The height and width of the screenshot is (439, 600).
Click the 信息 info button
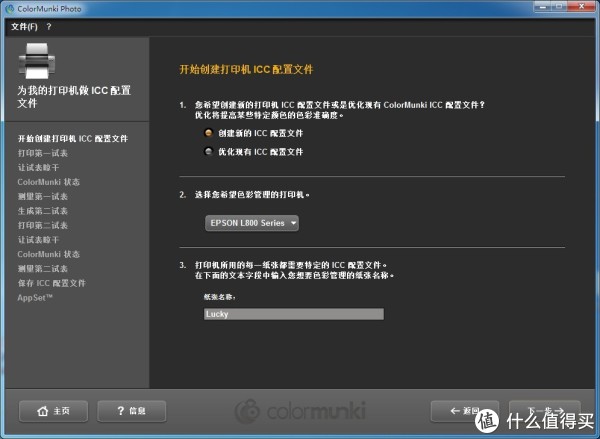(132, 411)
